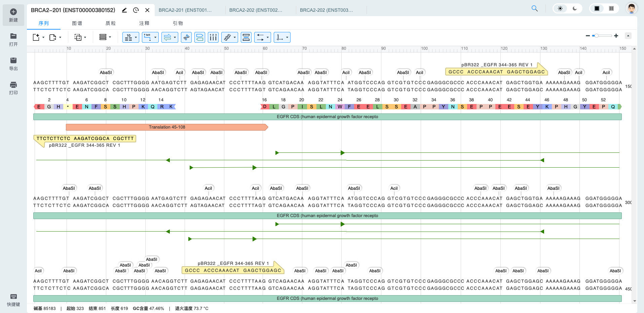Click the zoom-in plus icon
Screen dimensions: 644x313
click(616, 36)
